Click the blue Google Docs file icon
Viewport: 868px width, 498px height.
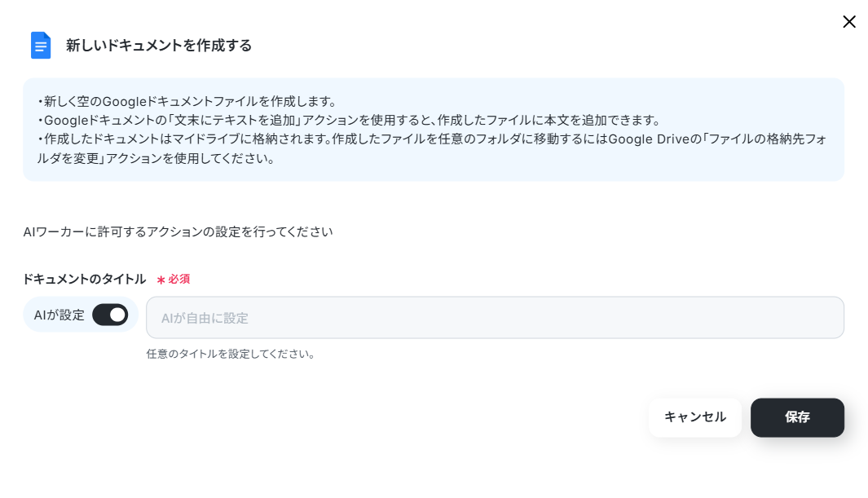(x=41, y=46)
